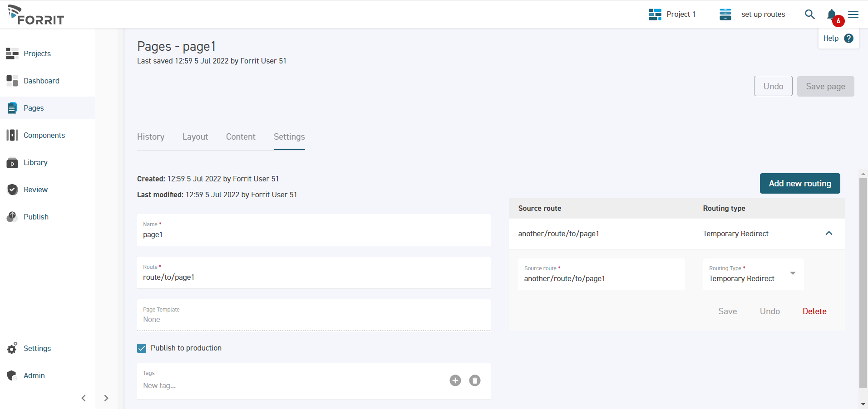The height and width of the screenshot is (409, 868).
Task: Click the Add new routing button
Action: coord(800,184)
